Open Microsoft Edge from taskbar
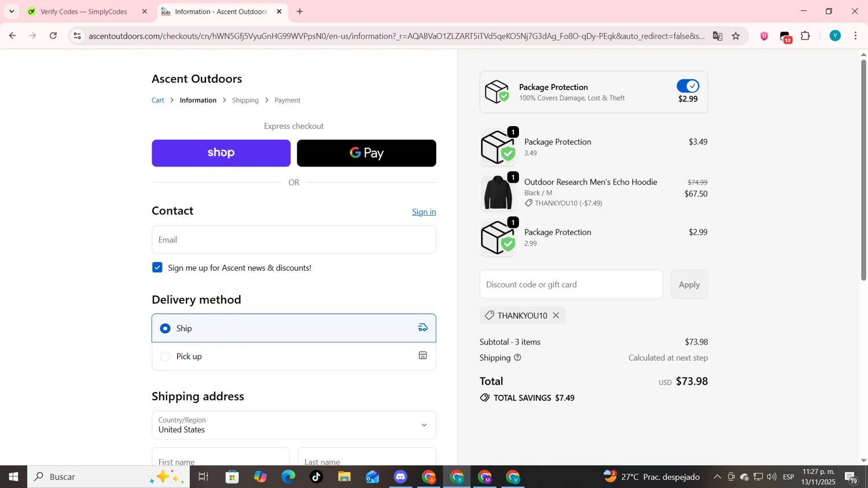This screenshot has width=868, height=488. (x=288, y=477)
